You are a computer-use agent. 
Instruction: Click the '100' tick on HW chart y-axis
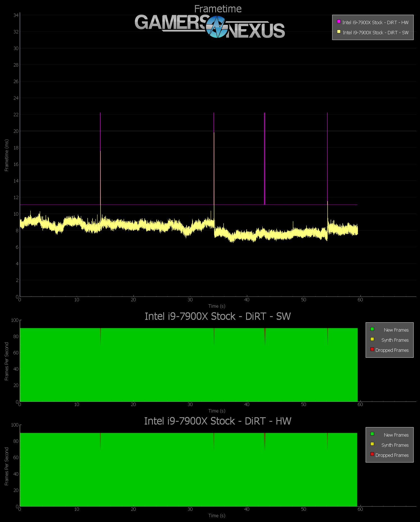point(15,425)
